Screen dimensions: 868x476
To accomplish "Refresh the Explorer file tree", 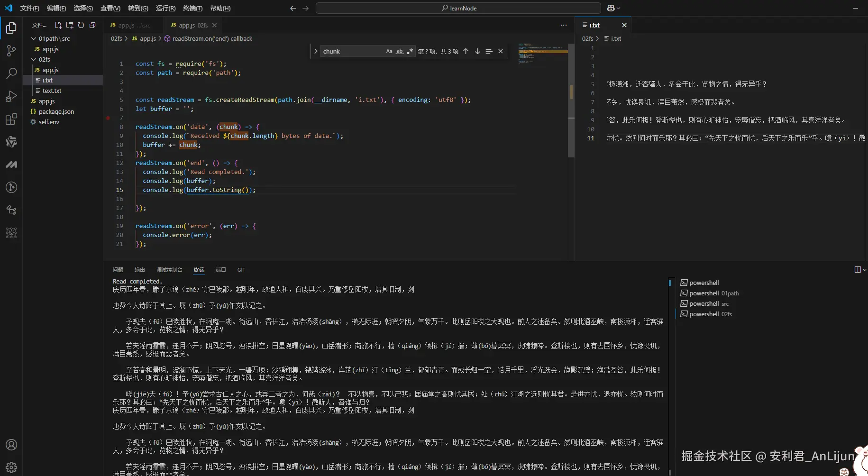I will 81,25.
